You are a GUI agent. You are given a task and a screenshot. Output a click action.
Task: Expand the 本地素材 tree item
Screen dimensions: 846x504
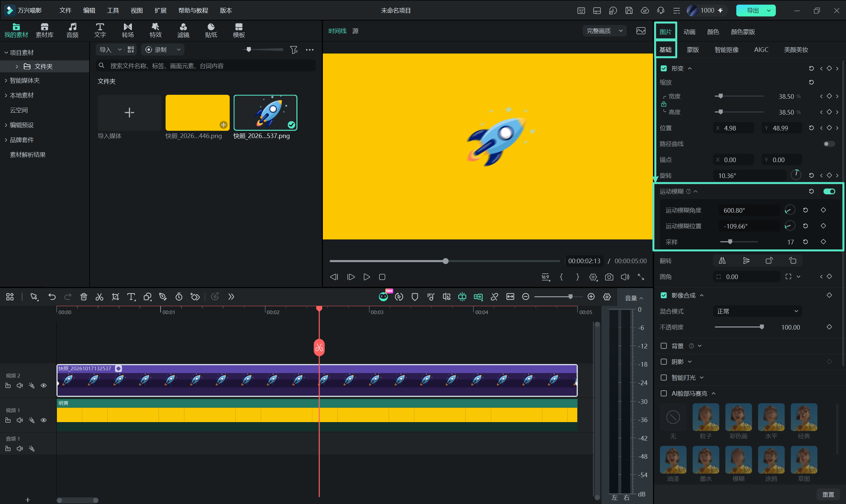point(6,95)
